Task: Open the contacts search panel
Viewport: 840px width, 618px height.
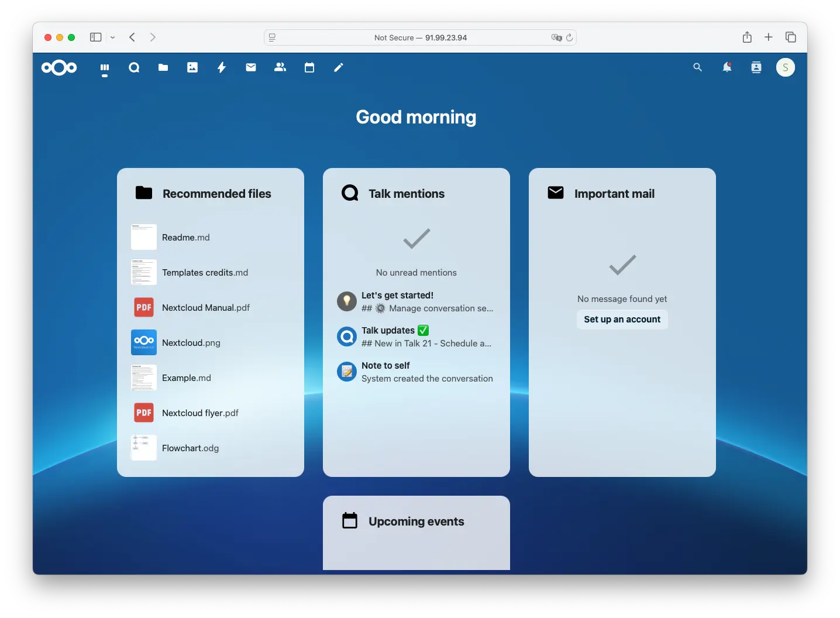Action: click(756, 67)
